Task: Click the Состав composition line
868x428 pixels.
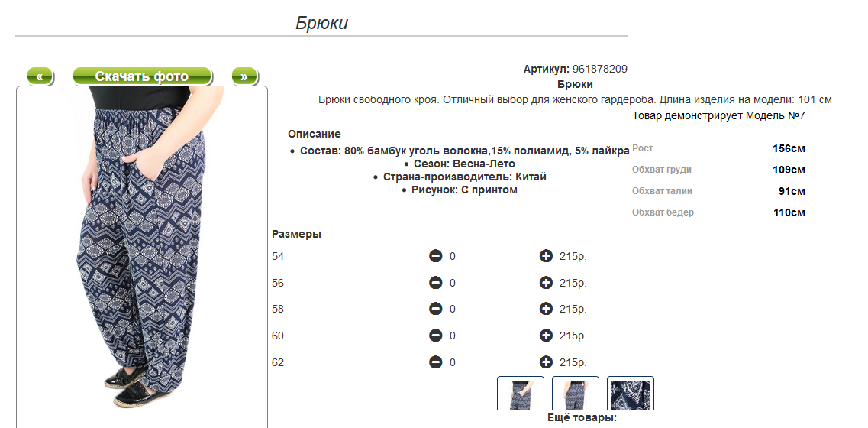Action: [x=464, y=151]
